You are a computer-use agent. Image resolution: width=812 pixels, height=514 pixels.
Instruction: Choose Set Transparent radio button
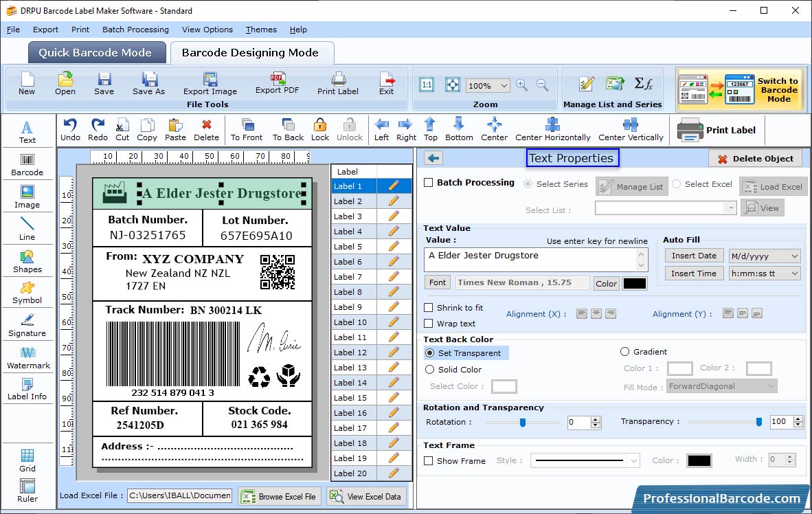pyautogui.click(x=430, y=353)
